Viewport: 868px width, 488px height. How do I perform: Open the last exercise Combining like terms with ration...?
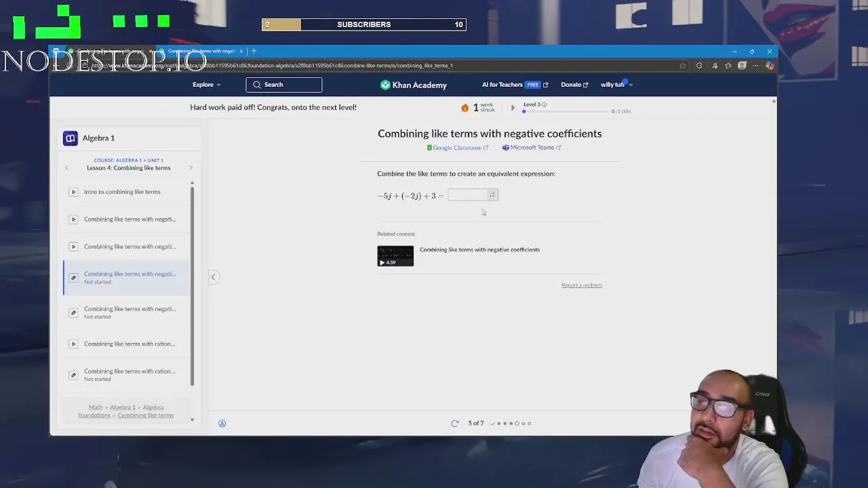pyautogui.click(x=126, y=374)
